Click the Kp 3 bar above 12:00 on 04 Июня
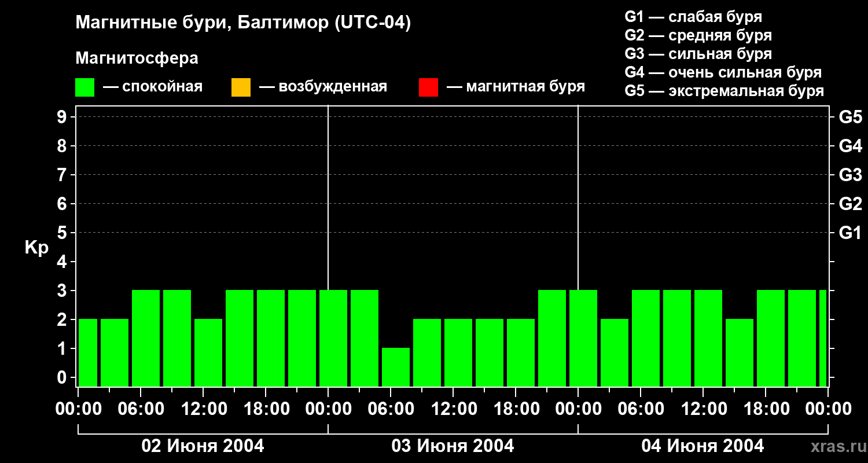Viewport: 868px width, 463px height. (708, 339)
